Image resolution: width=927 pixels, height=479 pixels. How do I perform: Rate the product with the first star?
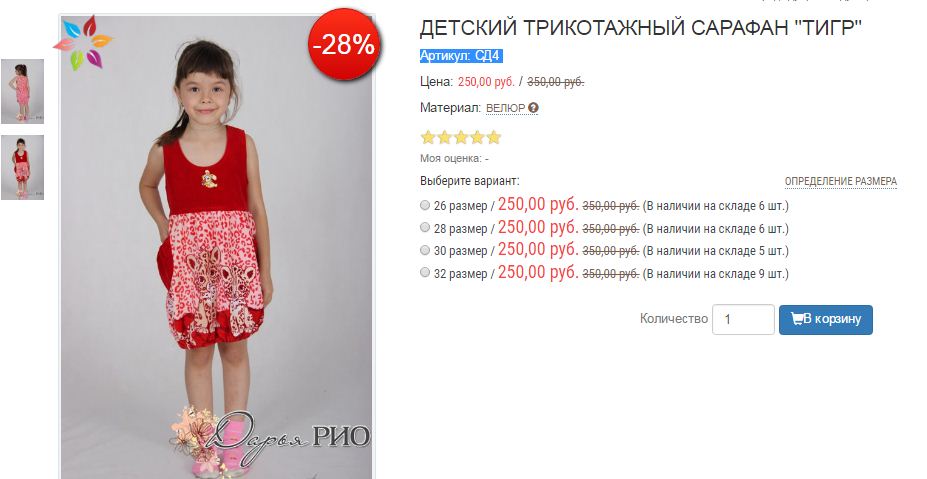[427, 138]
